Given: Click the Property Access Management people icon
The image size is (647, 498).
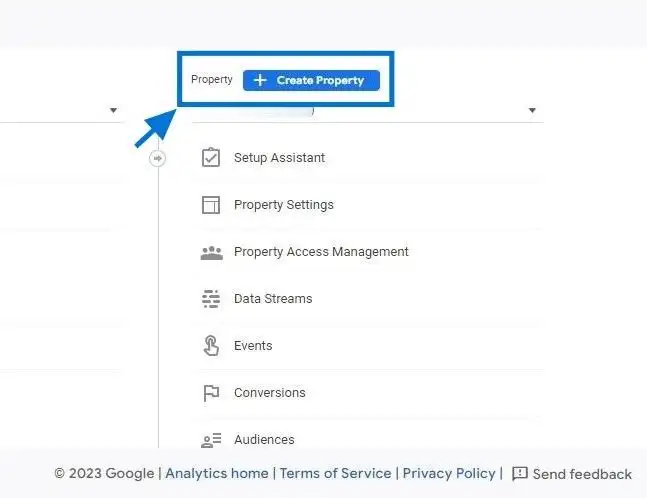Looking at the screenshot, I should [x=211, y=253].
